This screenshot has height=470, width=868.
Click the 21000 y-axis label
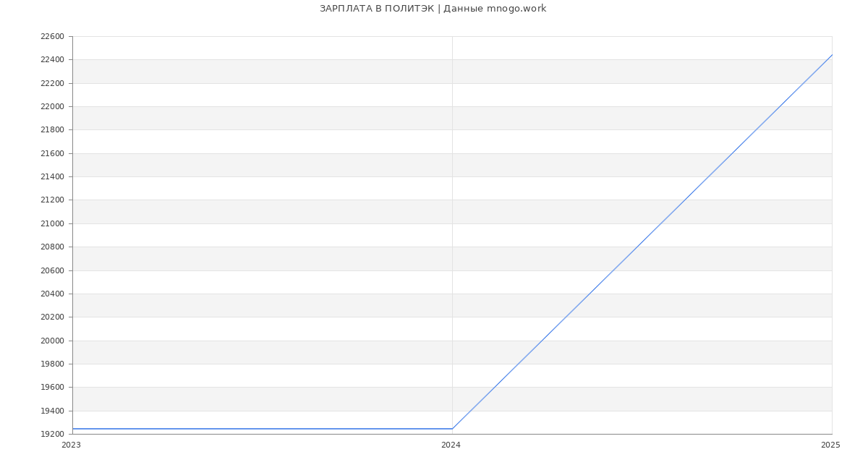point(51,223)
